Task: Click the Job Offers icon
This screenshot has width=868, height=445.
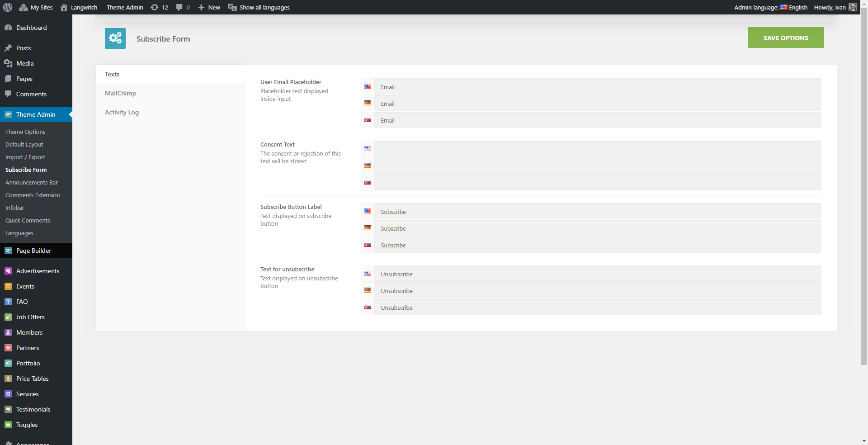Action: pyautogui.click(x=8, y=317)
